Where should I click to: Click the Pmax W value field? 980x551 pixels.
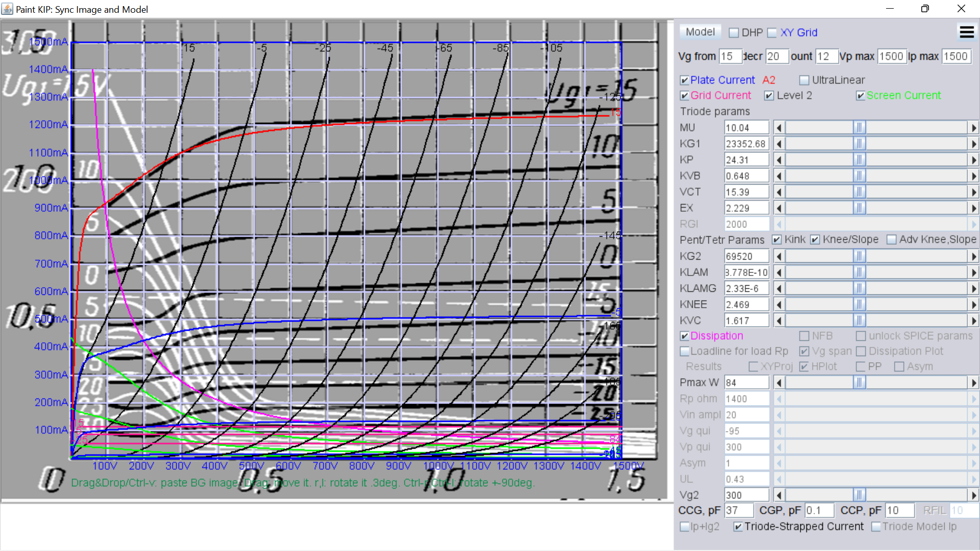click(747, 382)
